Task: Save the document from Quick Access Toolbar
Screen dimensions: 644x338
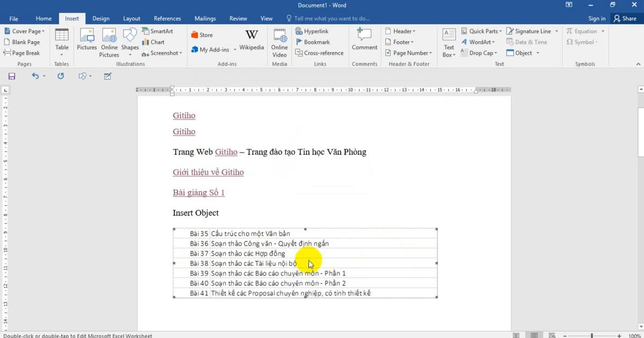Action: 11,76
